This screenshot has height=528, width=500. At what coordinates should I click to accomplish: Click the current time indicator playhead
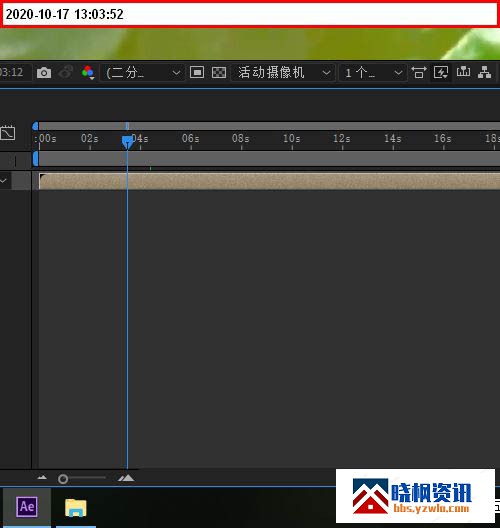(127, 142)
